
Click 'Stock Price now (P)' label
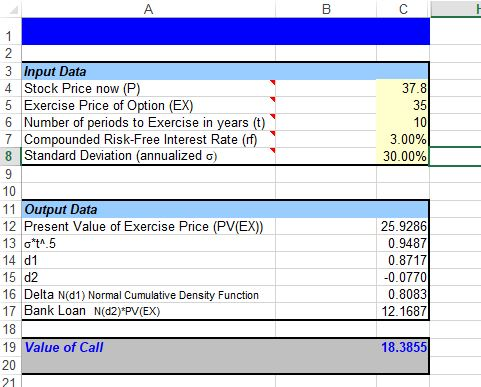82,88
